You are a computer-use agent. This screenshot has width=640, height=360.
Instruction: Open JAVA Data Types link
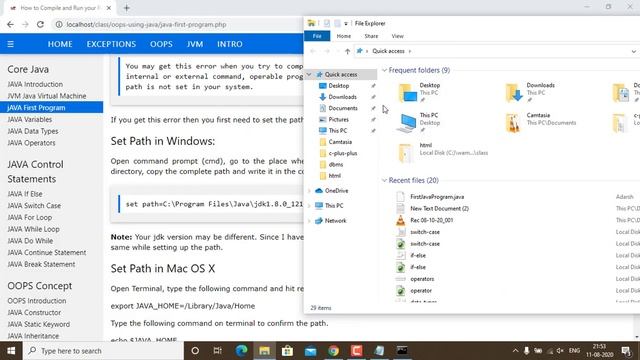click(33, 131)
